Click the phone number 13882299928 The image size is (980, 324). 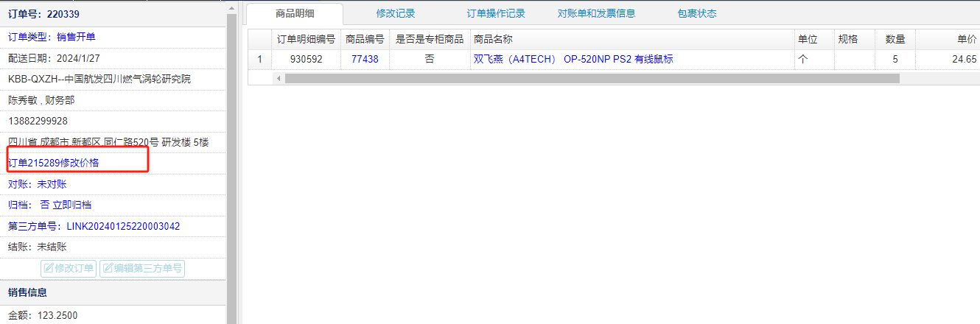38,121
